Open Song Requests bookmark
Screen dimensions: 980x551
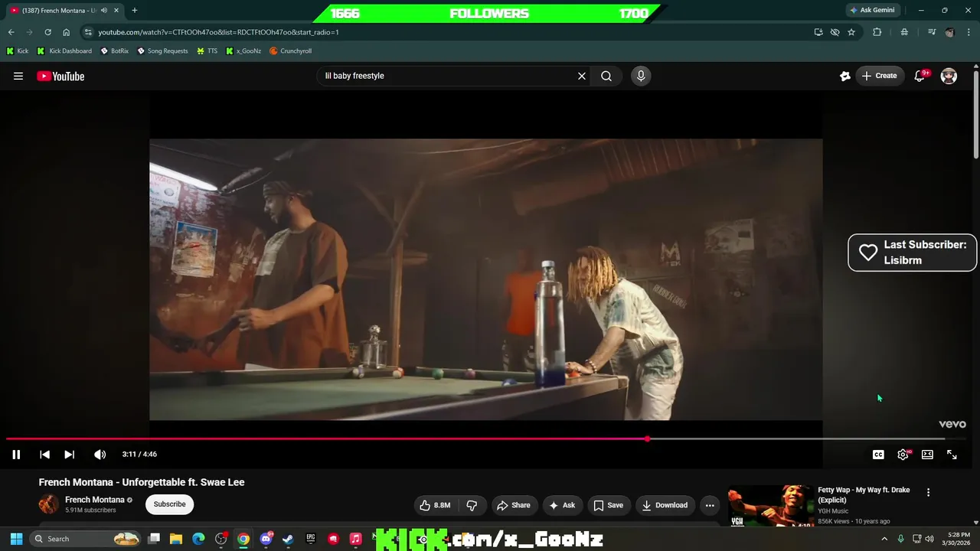[x=162, y=51]
